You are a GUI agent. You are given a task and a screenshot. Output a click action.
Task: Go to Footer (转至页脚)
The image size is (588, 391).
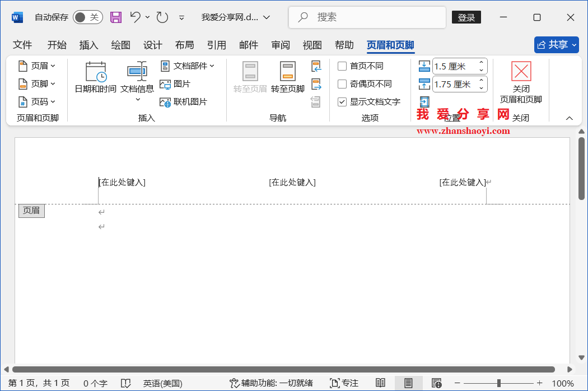click(288, 77)
